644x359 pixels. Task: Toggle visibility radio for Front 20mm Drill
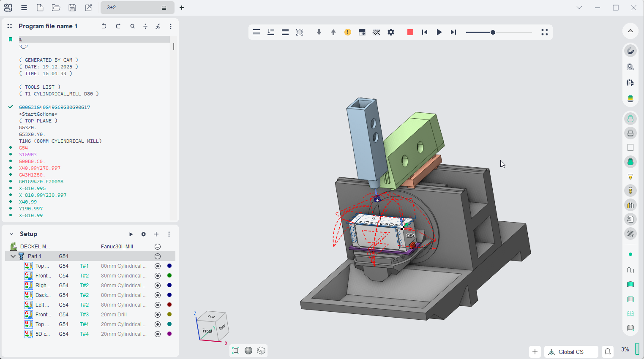coord(158,315)
